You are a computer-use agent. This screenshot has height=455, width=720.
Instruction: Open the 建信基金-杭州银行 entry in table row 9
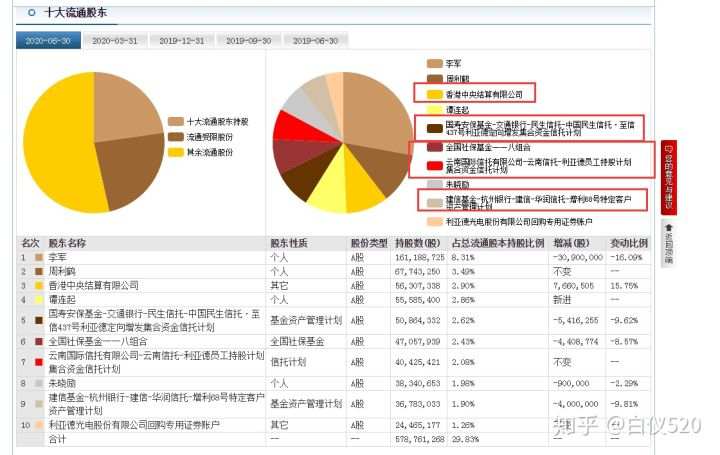pos(157,404)
